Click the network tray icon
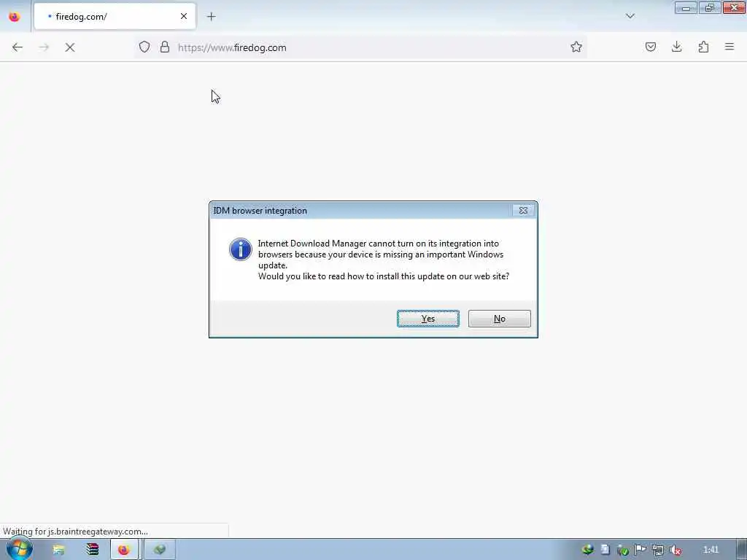 point(658,550)
